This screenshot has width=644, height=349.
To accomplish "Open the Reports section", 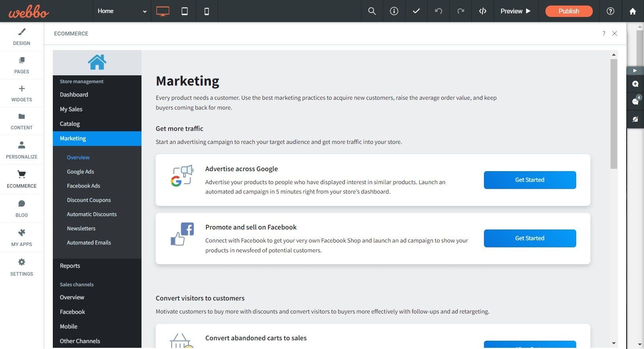I will pos(97,266).
